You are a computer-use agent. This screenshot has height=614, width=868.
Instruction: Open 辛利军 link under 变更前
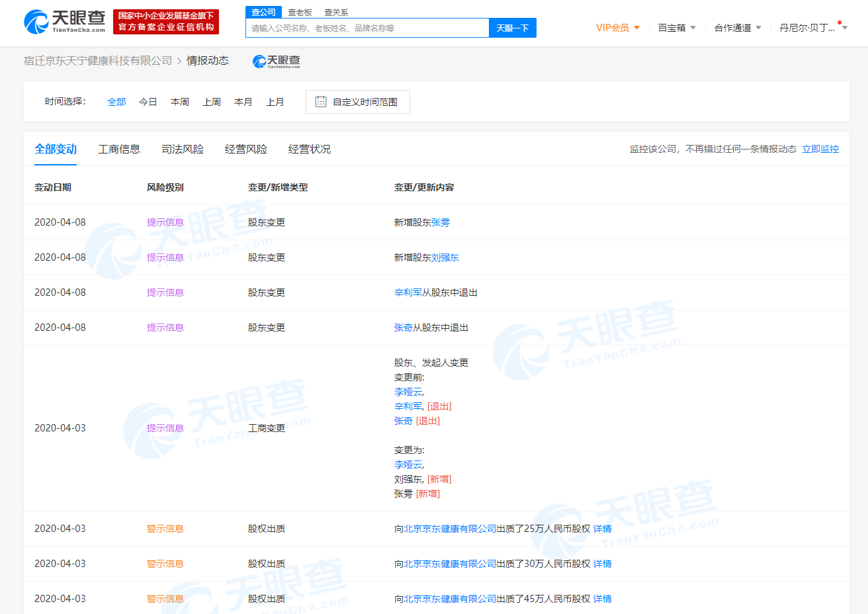tap(408, 406)
